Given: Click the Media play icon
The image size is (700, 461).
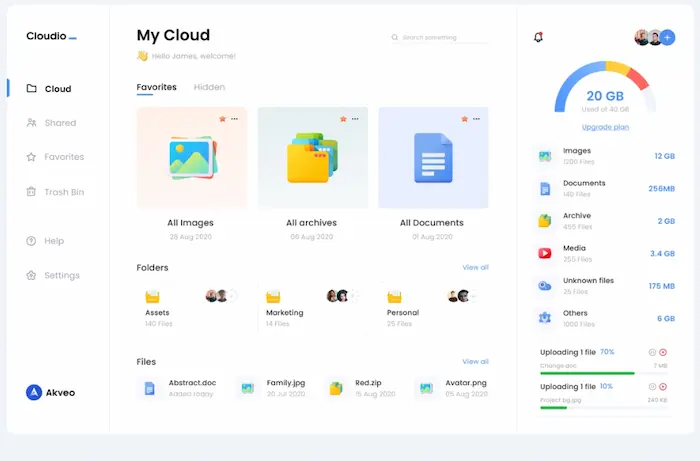Looking at the screenshot, I should click(545, 253).
